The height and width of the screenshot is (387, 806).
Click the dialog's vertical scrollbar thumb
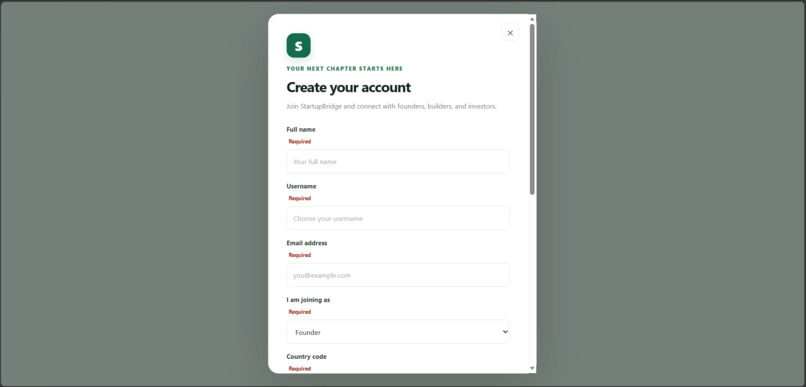point(532,109)
